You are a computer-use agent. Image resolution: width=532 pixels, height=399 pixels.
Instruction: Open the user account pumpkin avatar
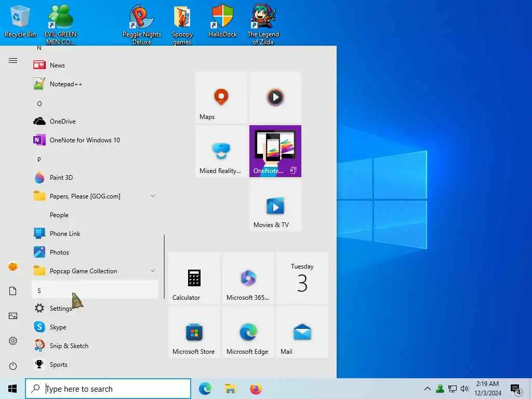point(13,267)
